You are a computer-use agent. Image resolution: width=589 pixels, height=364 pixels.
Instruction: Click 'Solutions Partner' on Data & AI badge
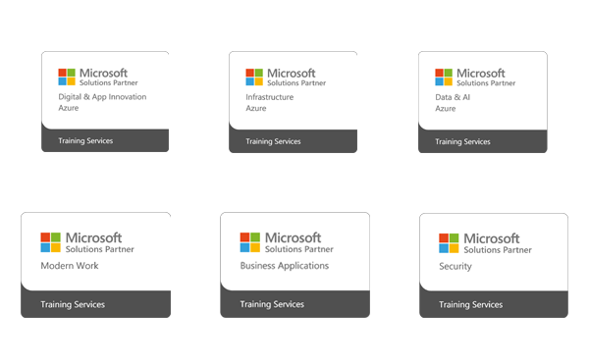[486, 83]
